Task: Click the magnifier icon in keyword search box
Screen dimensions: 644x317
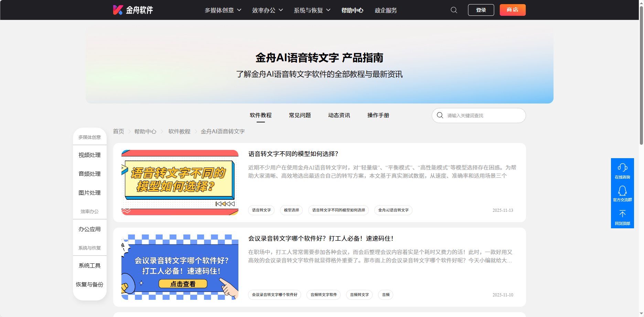Action: tap(440, 116)
